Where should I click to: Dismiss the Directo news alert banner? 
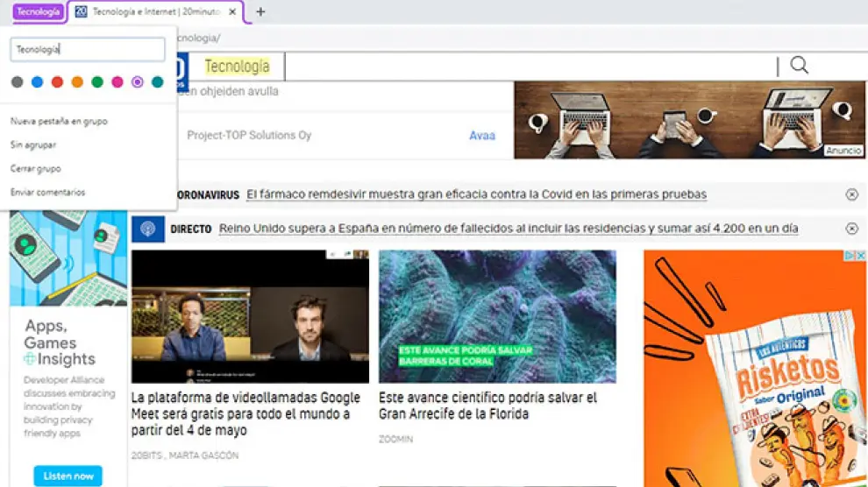click(851, 229)
